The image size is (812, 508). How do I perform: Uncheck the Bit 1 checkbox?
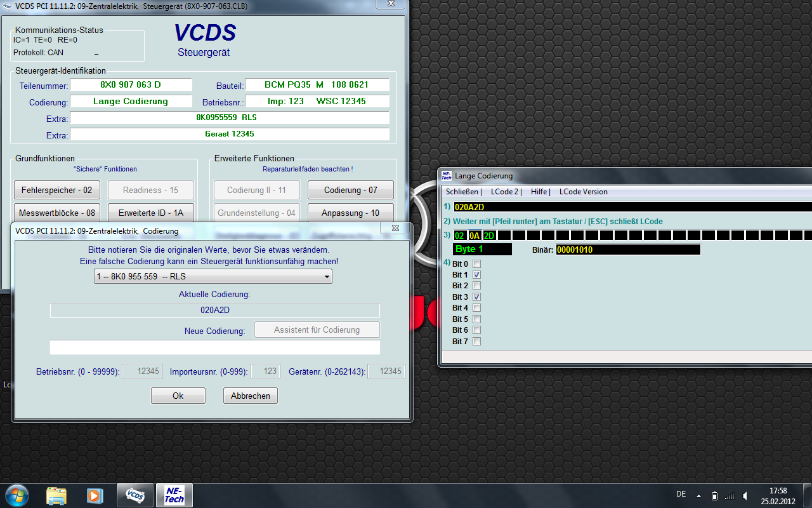click(477, 275)
